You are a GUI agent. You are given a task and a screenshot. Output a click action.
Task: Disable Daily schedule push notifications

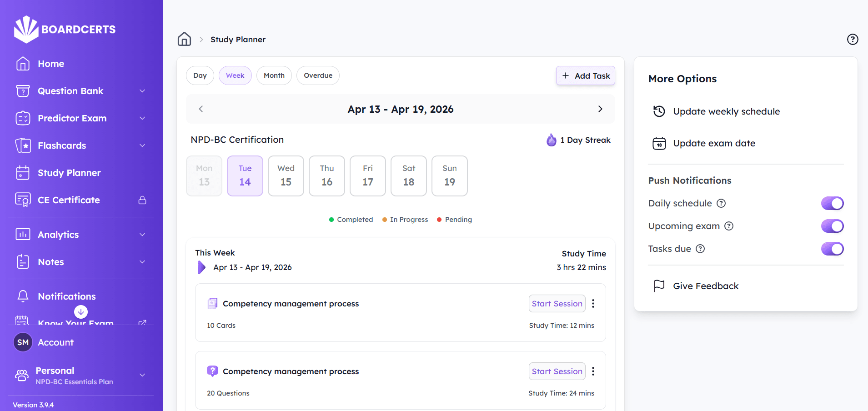(x=832, y=203)
